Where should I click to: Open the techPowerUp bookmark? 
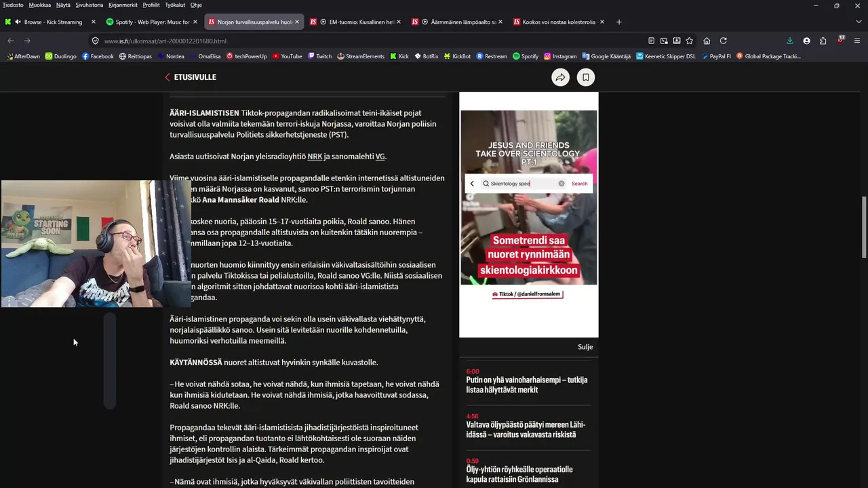coord(247,56)
